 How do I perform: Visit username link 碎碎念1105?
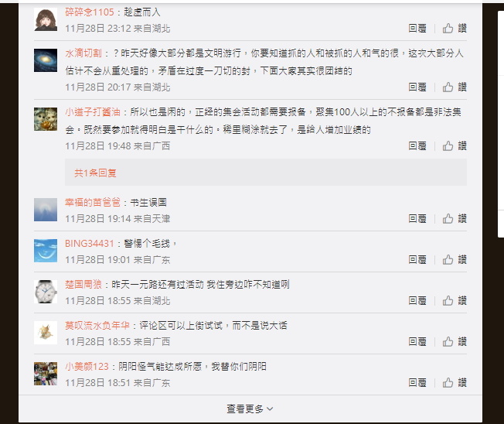point(90,12)
